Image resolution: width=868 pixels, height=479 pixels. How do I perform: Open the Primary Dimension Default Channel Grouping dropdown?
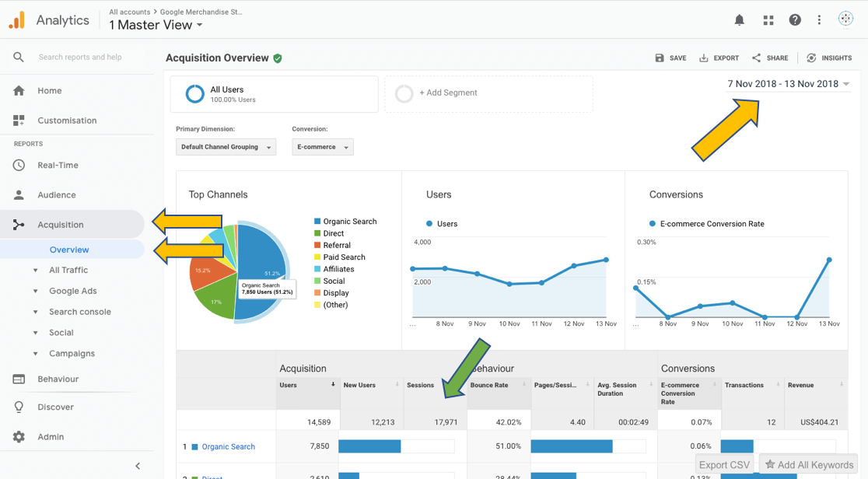tap(226, 147)
